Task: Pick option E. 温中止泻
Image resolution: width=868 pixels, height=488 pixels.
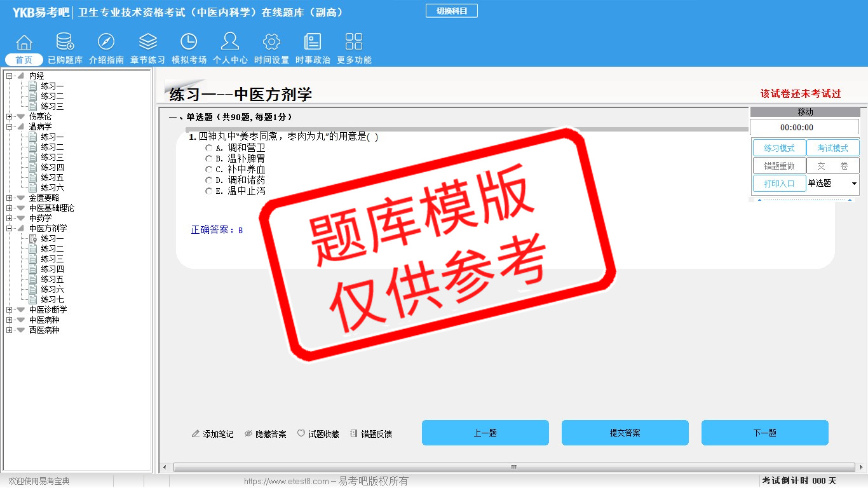Action: pyautogui.click(x=209, y=191)
